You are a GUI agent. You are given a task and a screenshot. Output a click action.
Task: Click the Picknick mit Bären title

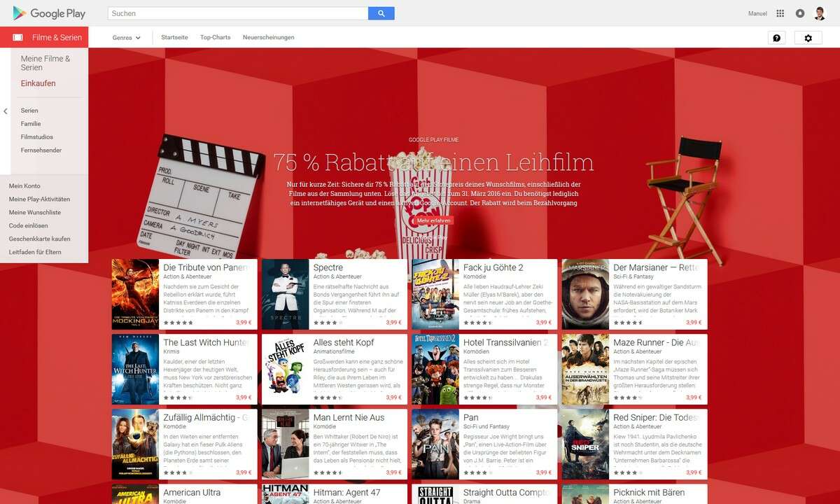point(649,492)
